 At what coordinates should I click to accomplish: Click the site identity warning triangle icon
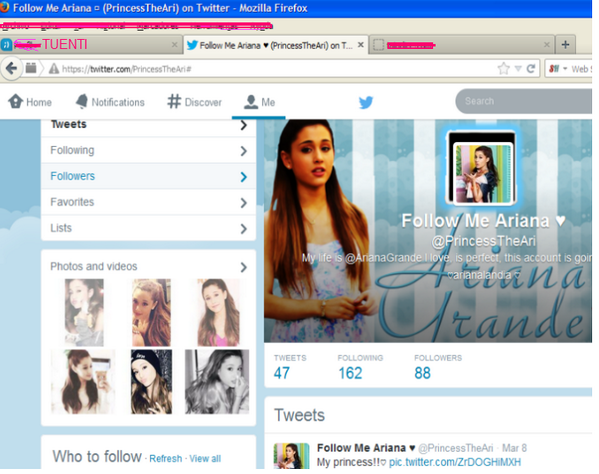tap(54, 69)
